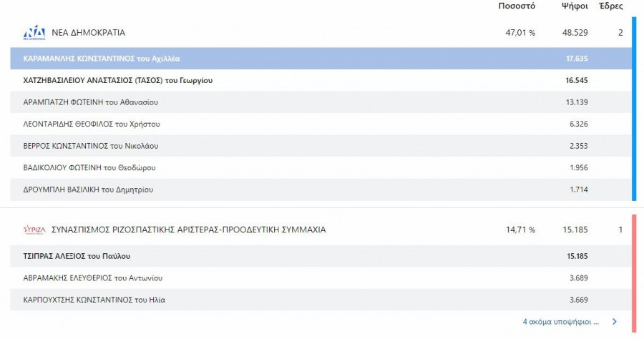Click the Ποσοστό column header
The width and height of the screenshot is (644, 339).
point(517,6)
